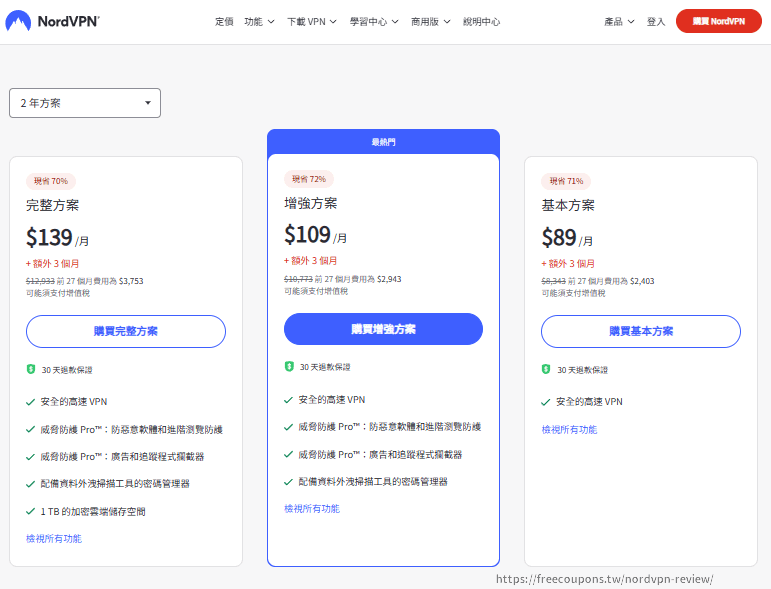The height and width of the screenshot is (589, 771).
Task: Click 安全的高速 VPN in 基本方案 card
Action: click(589, 402)
